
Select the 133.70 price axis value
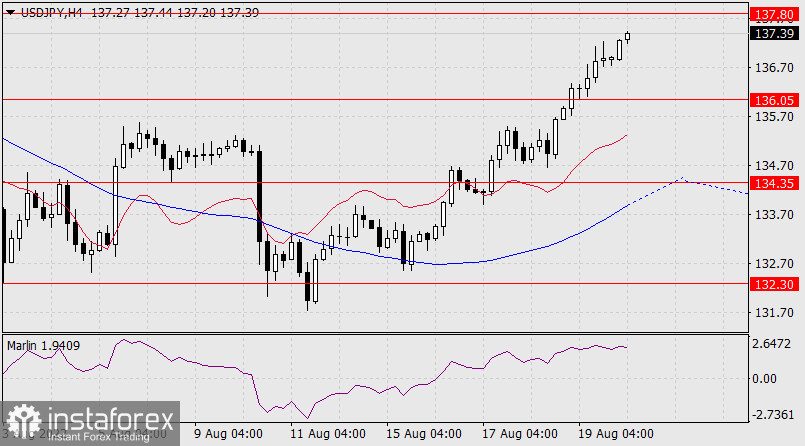tap(774, 215)
